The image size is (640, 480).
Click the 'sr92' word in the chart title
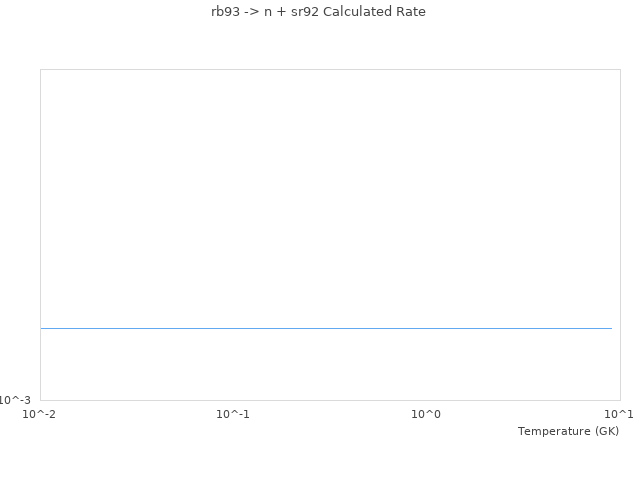304,12
